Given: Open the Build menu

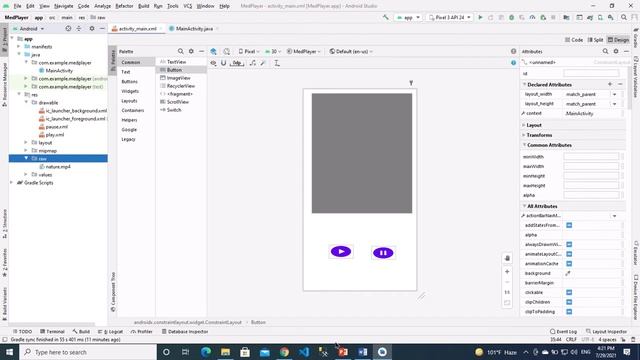Looking at the screenshot, I should point(143,6).
